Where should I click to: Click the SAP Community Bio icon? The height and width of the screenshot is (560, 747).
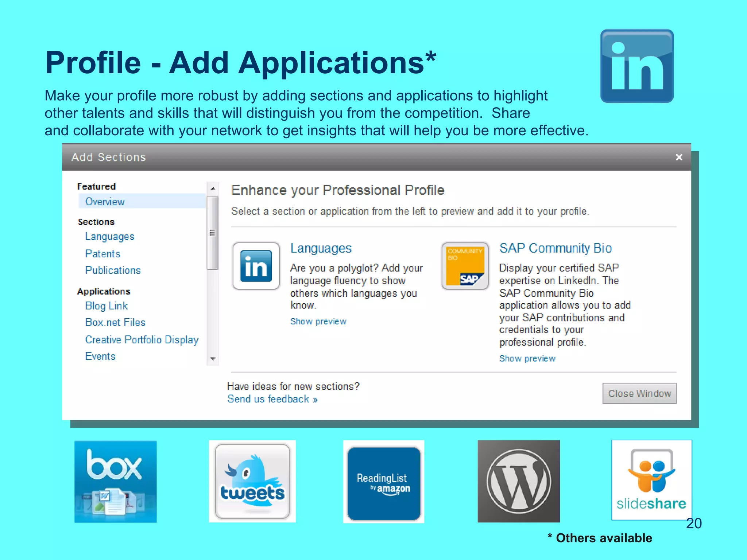[465, 266]
